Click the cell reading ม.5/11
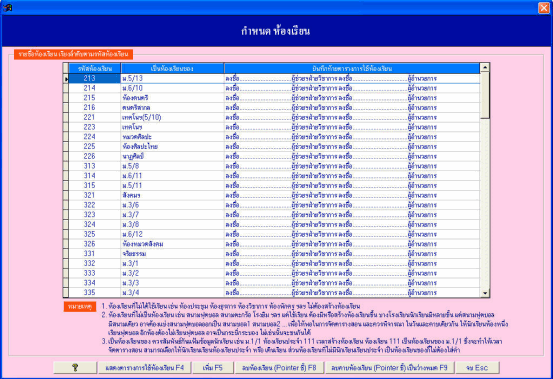The image size is (553, 379). coord(172,185)
